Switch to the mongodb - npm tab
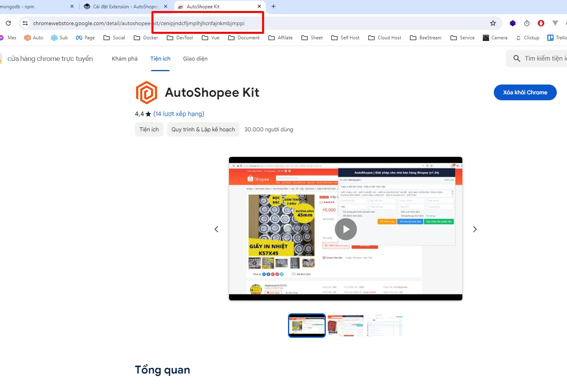 (x=35, y=6)
